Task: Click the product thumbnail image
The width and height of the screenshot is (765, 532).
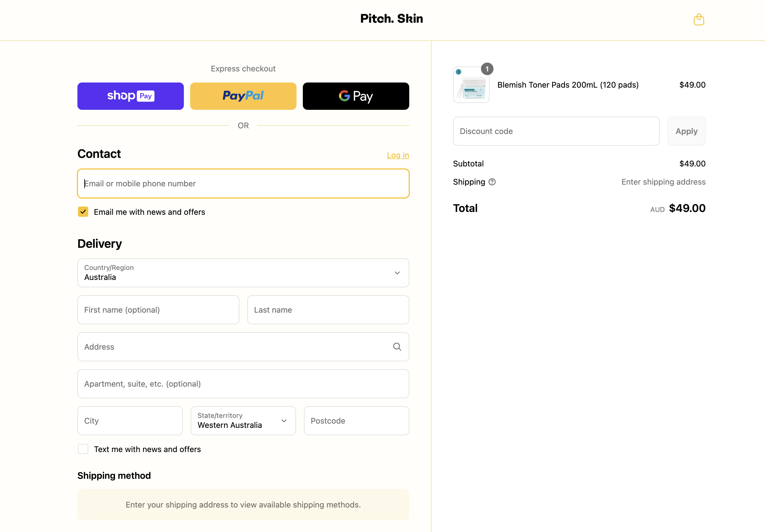Action: [x=471, y=86]
